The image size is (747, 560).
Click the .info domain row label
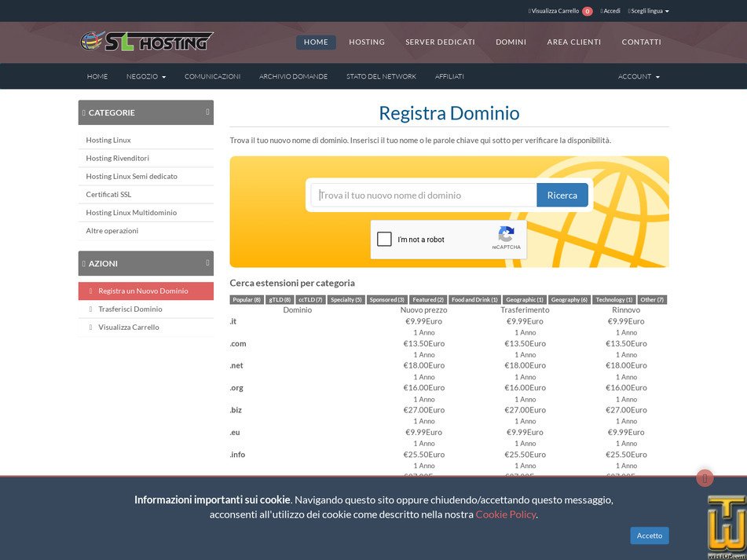(237, 454)
